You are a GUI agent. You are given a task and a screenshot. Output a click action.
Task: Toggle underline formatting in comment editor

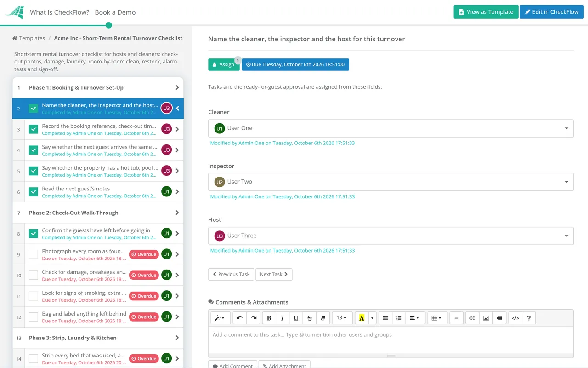296,318
